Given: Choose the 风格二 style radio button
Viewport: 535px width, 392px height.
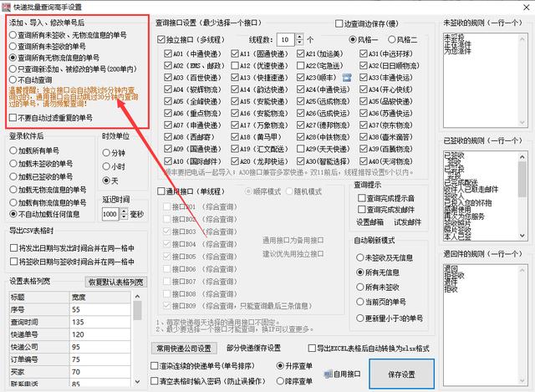Looking at the screenshot, I should coord(394,39).
